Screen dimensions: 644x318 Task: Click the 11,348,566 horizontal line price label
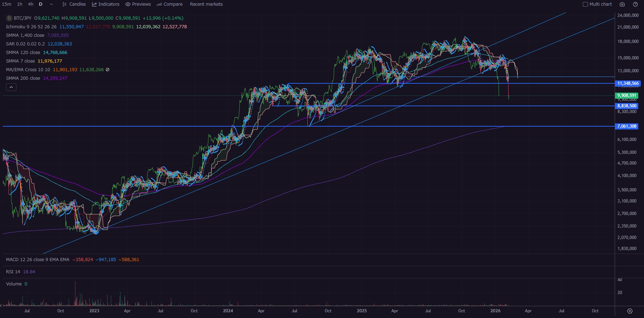(628, 83)
